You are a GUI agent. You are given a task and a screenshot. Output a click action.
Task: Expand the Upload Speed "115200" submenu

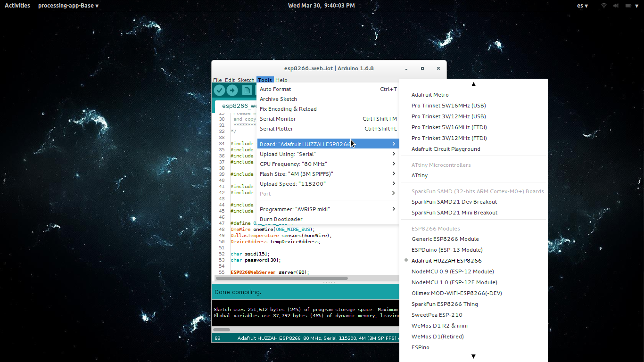[x=328, y=184]
